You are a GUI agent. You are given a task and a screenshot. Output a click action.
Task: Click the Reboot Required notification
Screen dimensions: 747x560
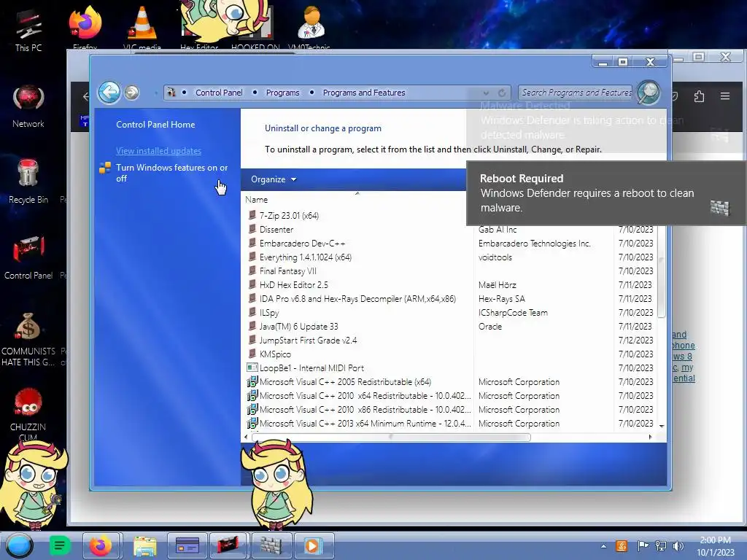click(x=606, y=192)
